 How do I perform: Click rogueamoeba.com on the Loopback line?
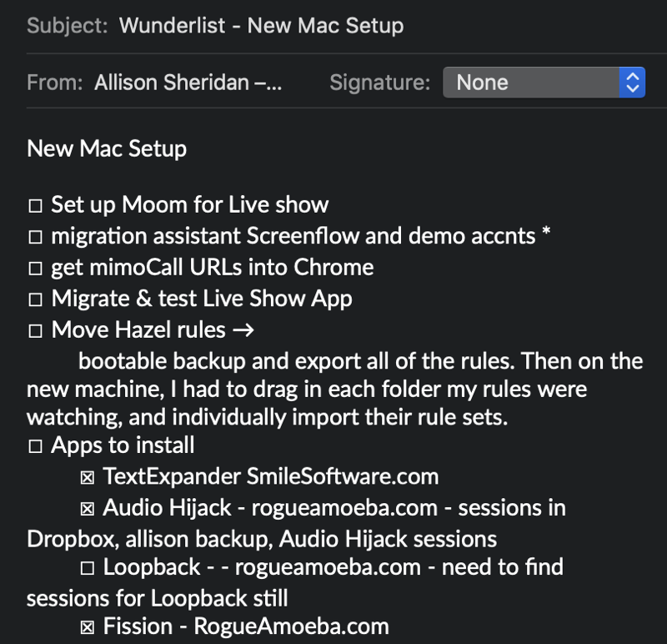tap(328, 568)
